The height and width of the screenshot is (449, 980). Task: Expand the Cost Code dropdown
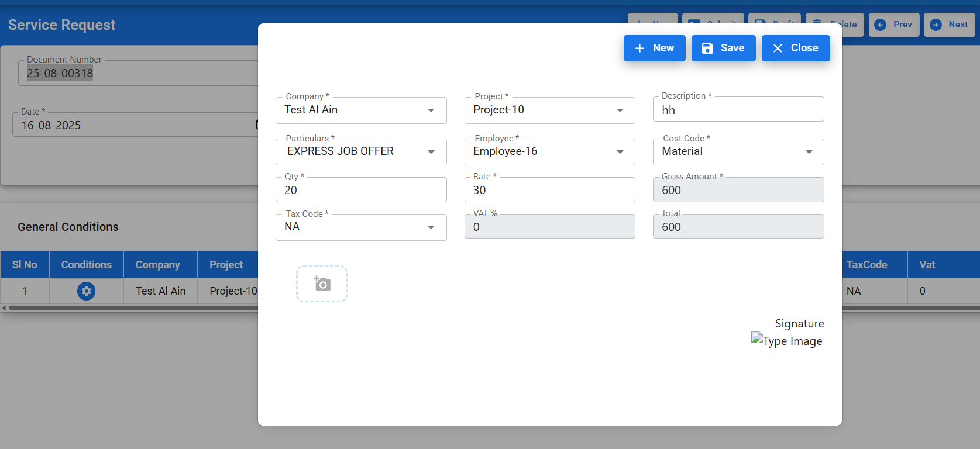coord(809,152)
